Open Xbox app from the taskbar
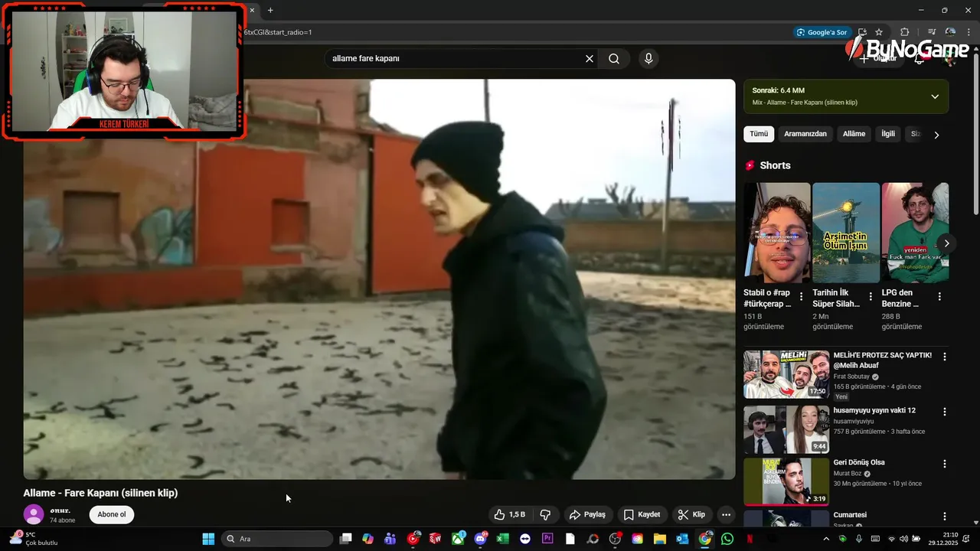This screenshot has height=551, width=980. pyautogui.click(x=458, y=539)
